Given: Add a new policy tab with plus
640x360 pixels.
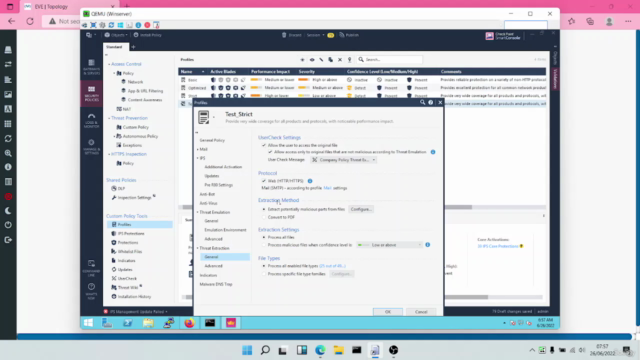Looking at the screenshot, I should (x=133, y=47).
